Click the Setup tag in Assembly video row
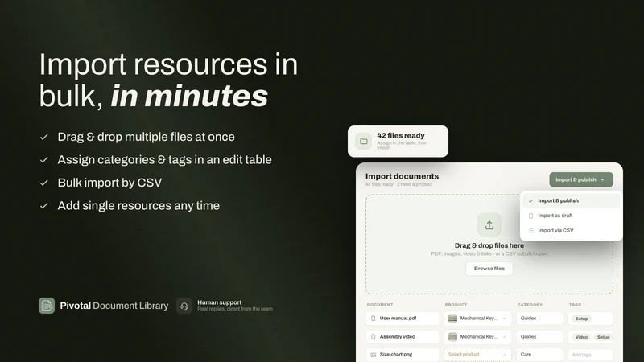This screenshot has width=644, height=362. click(x=603, y=337)
